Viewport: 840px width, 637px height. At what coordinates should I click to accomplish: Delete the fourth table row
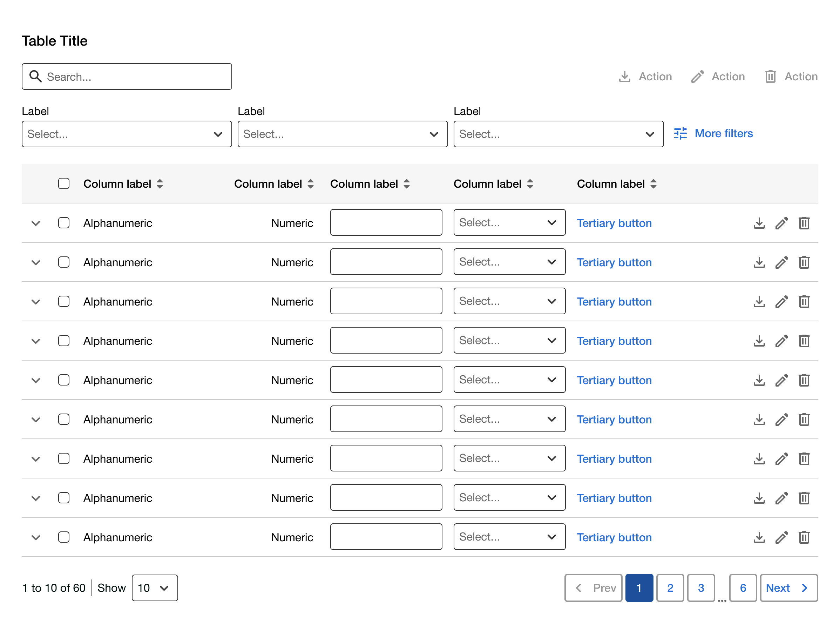tap(804, 341)
